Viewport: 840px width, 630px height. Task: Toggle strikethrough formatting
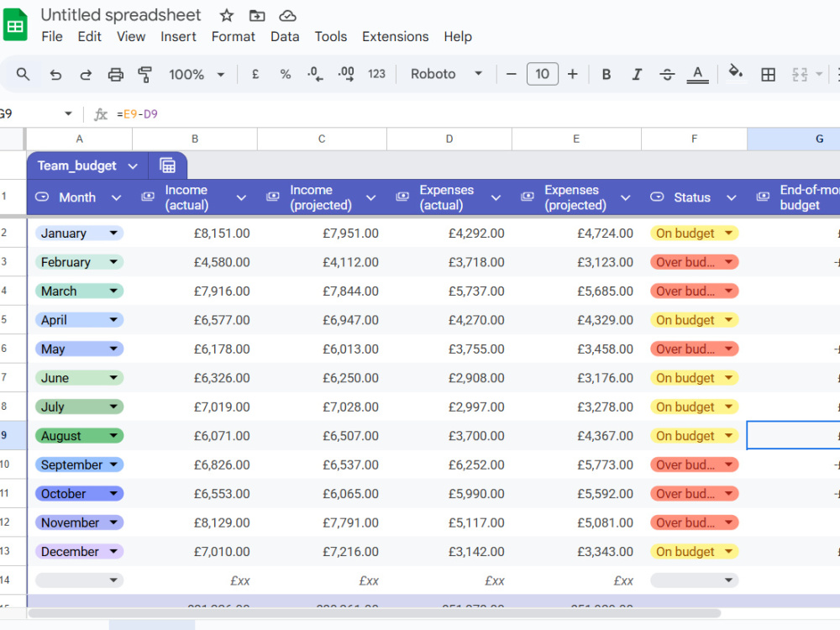click(667, 74)
